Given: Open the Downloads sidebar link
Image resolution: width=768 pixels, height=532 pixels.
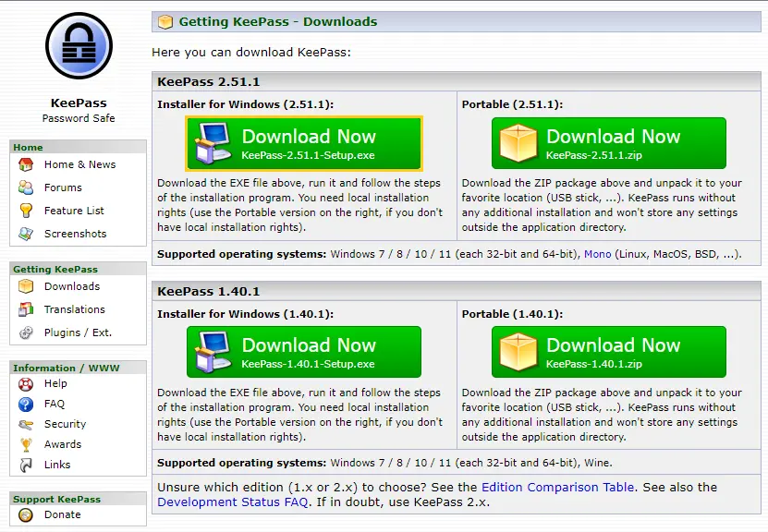Looking at the screenshot, I should [71, 286].
